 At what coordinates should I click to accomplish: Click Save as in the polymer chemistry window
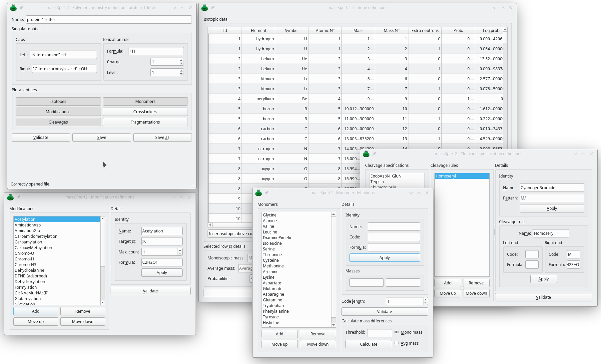(162, 137)
